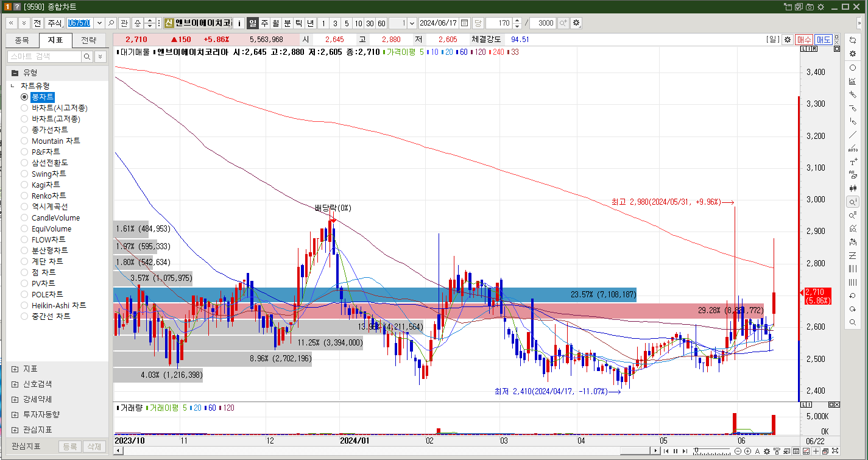The width and height of the screenshot is (868, 460).
Task: Click the 삭제 button
Action: (94, 447)
